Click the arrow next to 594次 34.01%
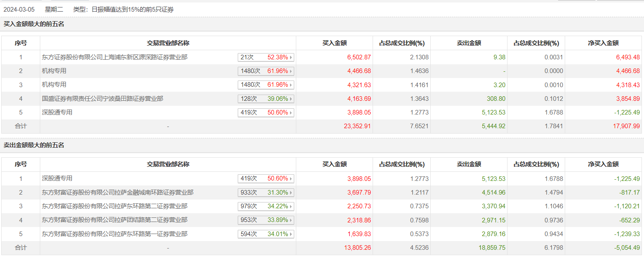Image resolution: width=644 pixels, height=256 pixels. click(x=291, y=234)
